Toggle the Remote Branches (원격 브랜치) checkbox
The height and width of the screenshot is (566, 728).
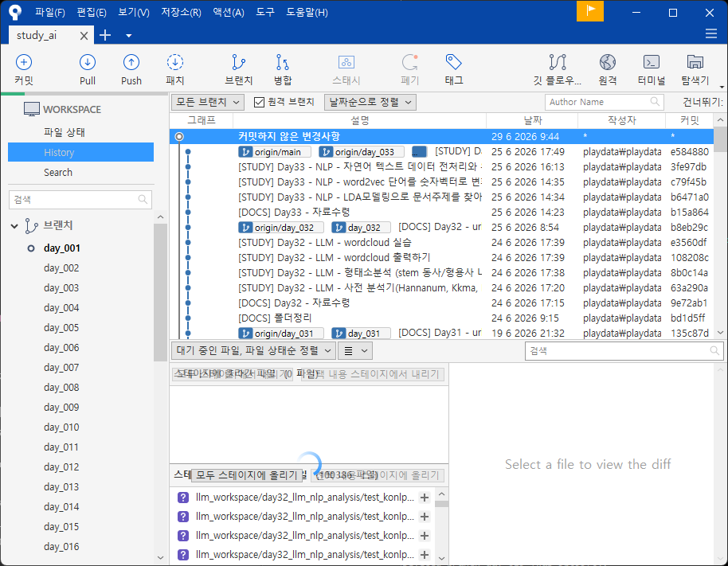[259, 102]
